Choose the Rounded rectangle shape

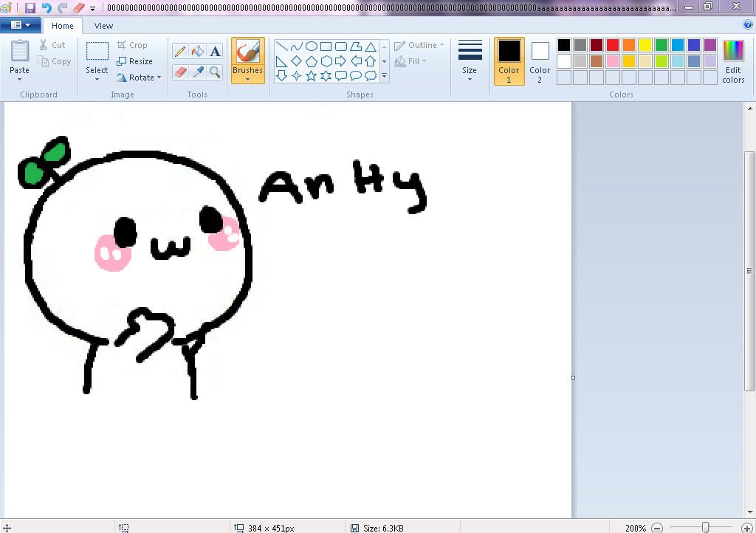[x=341, y=47]
